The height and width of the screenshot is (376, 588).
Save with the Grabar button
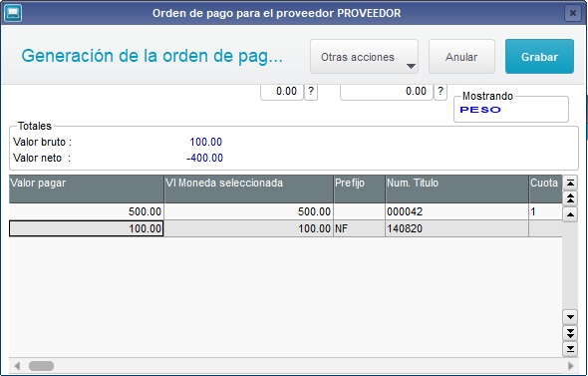point(539,57)
